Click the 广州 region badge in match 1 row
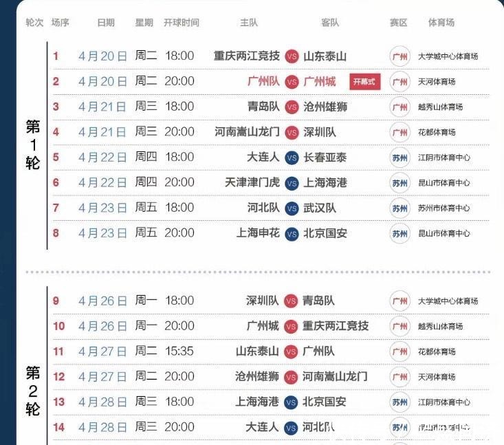This screenshot has height=445, width=504. pos(400,56)
